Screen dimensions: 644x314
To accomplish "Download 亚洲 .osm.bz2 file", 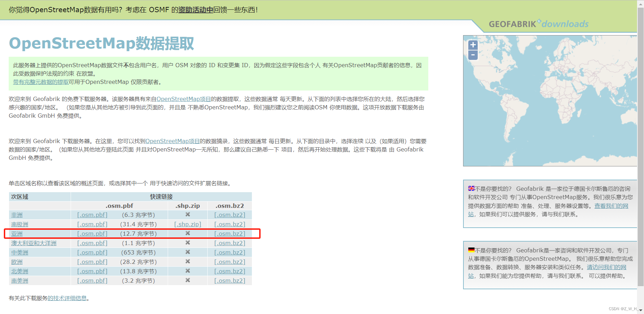I will tap(230, 234).
